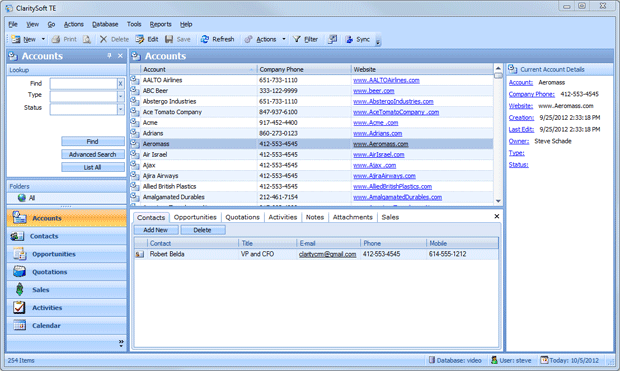The height and width of the screenshot is (371, 620).
Task: Open the Tools menu
Action: pyautogui.click(x=134, y=24)
